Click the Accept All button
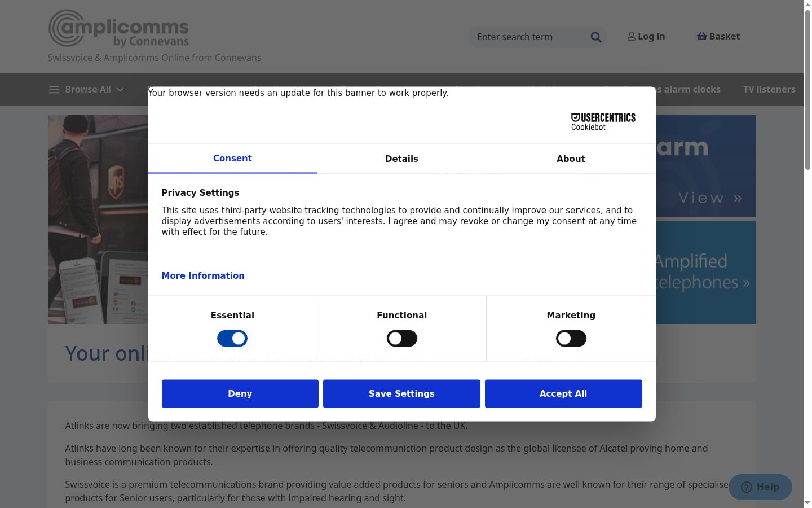Screen dimensions: 812x508 pyautogui.click(x=563, y=393)
